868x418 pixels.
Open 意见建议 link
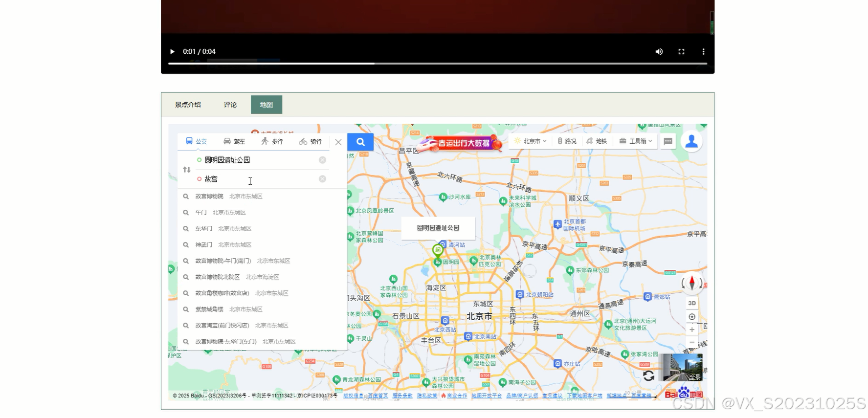tap(552, 396)
